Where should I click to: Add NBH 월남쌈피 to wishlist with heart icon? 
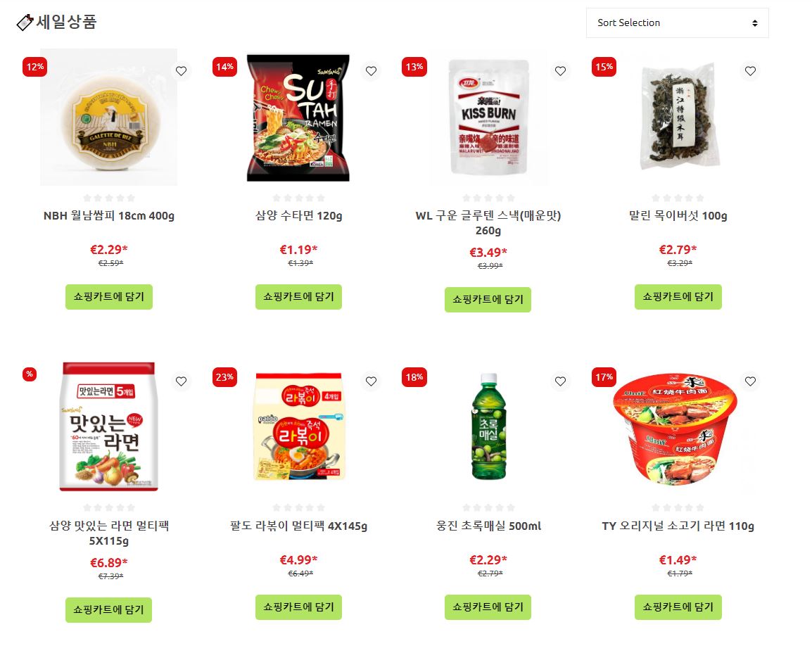tap(181, 71)
